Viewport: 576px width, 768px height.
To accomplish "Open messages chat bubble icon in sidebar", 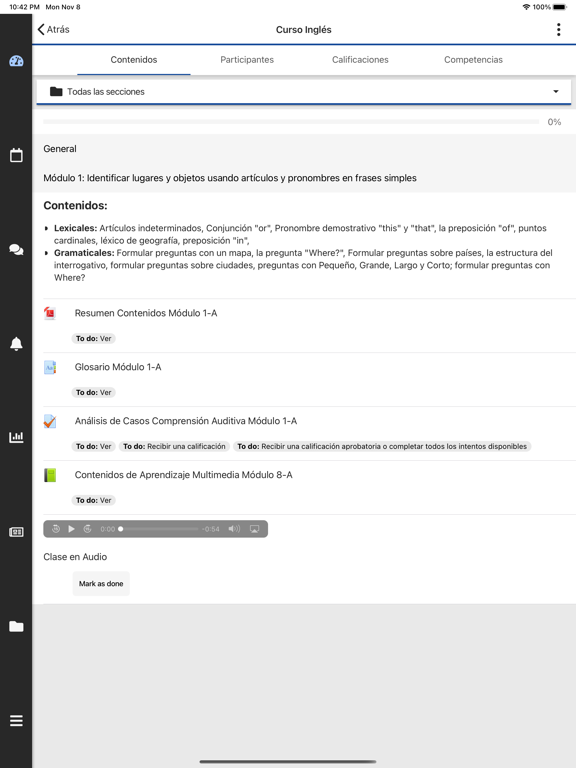I will [x=16, y=249].
